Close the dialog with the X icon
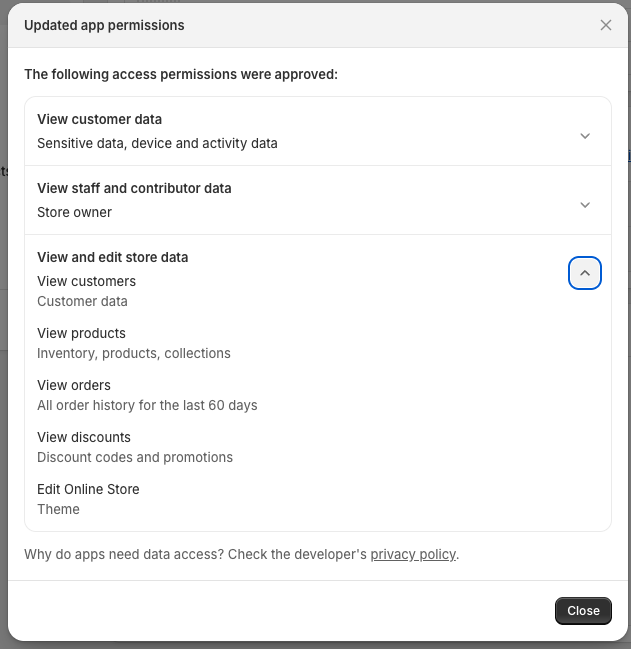Image resolution: width=631 pixels, height=649 pixels. [605, 25]
